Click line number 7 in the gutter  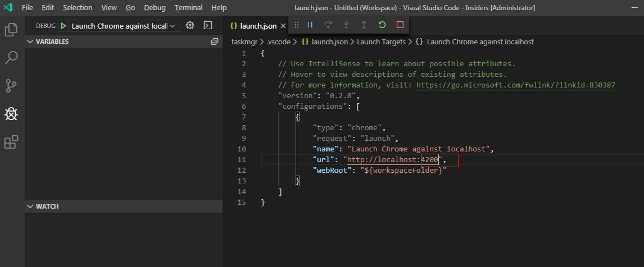pyautogui.click(x=244, y=117)
